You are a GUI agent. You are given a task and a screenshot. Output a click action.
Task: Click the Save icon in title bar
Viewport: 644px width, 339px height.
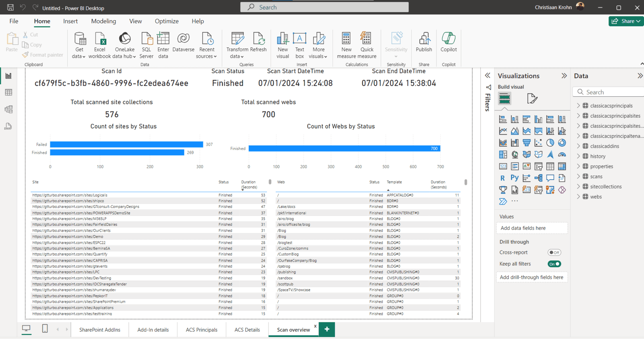(x=10, y=7)
